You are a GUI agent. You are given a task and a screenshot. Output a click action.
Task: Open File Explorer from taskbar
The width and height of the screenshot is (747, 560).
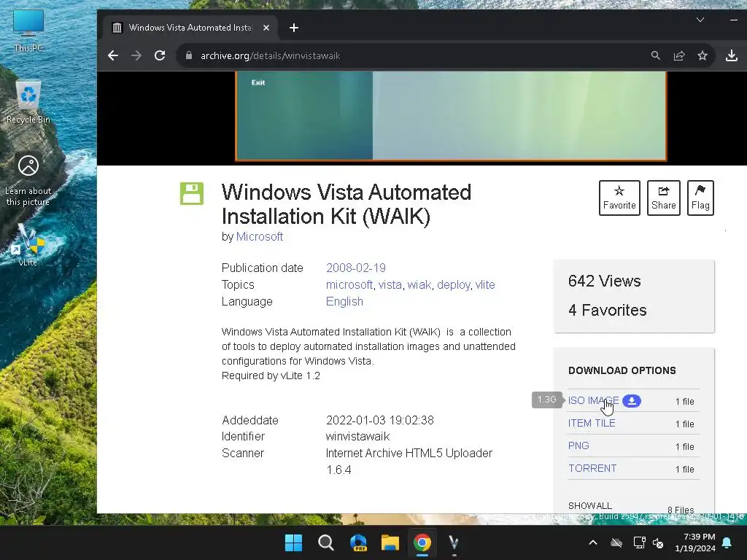click(390, 542)
